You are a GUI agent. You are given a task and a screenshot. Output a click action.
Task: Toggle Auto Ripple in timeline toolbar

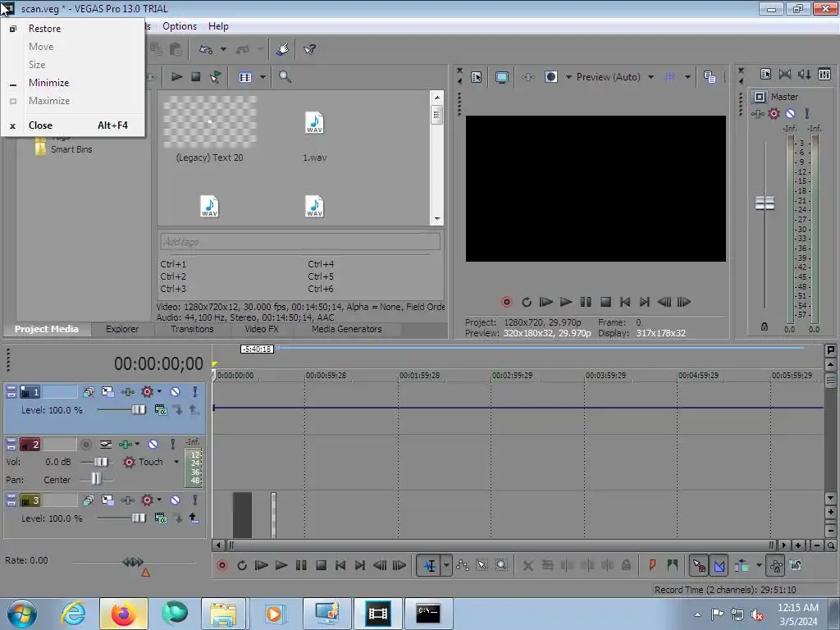[742, 565]
